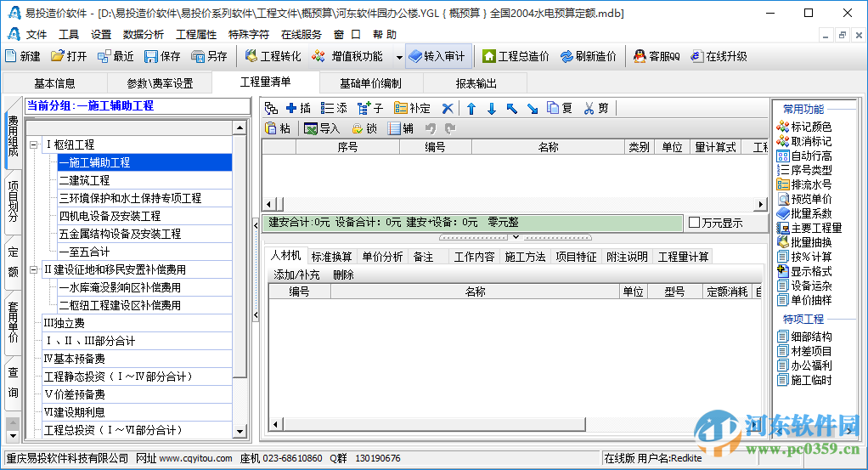Delete row with the X icon
Viewport: 868px width, 470px height.
[x=448, y=109]
